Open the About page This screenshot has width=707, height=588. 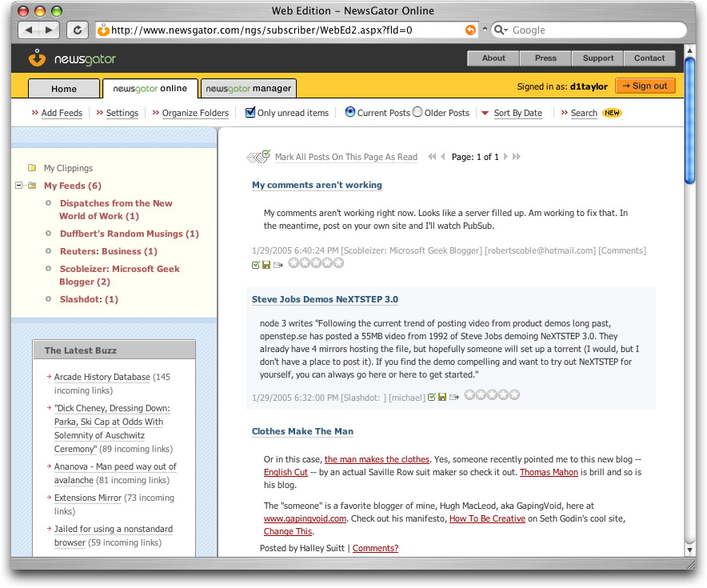point(493,58)
